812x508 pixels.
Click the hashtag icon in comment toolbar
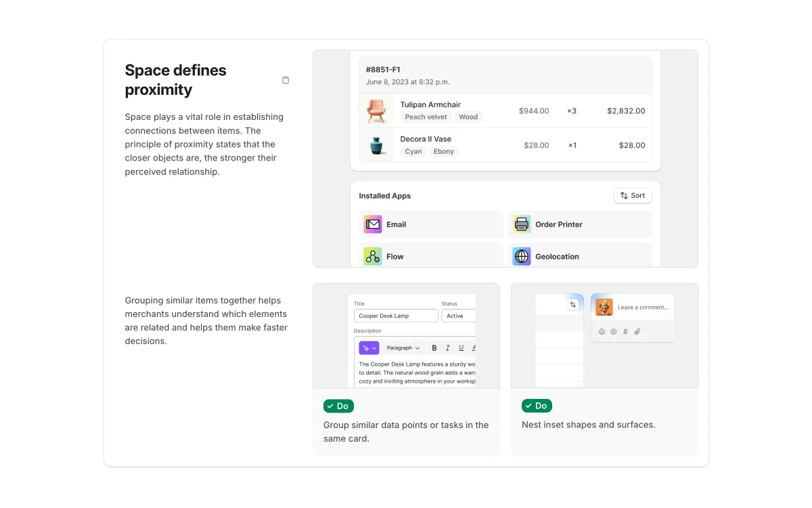(625, 332)
